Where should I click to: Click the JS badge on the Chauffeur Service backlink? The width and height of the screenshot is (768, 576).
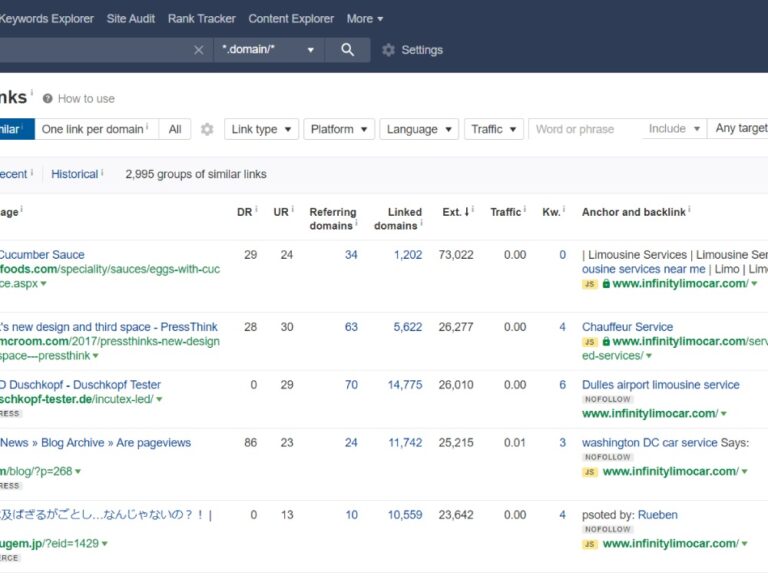pyautogui.click(x=590, y=342)
